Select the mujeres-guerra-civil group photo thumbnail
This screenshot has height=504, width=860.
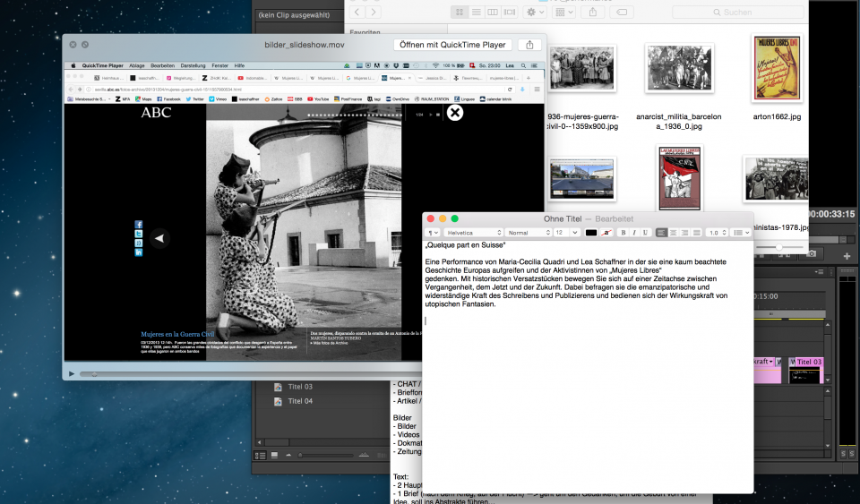[581, 68]
